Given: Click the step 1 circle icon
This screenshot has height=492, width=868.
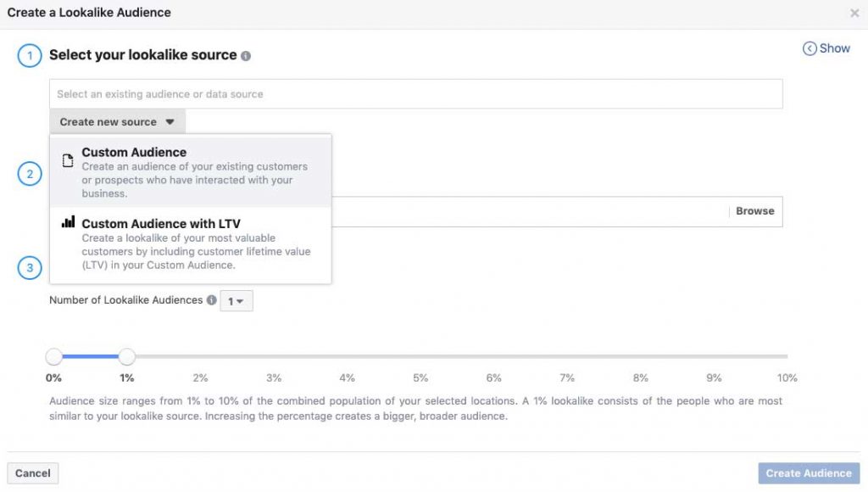Looking at the screenshot, I should [x=30, y=57].
